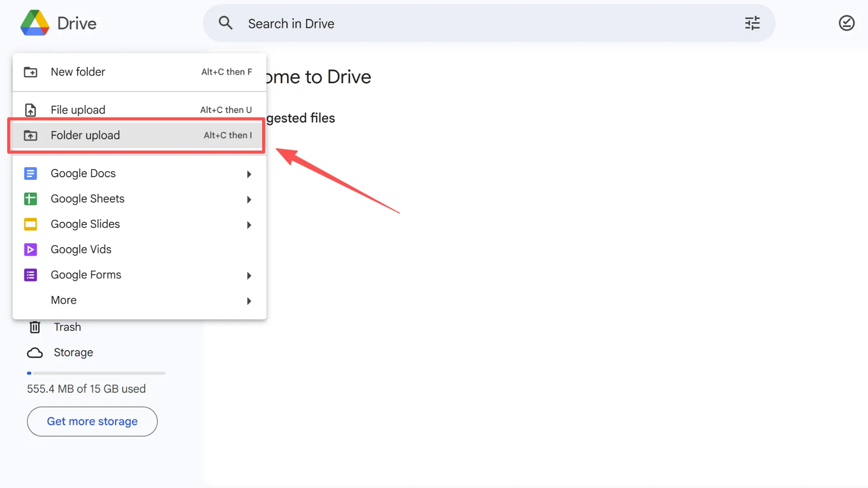Click into Search in Drive field

[x=489, y=23]
